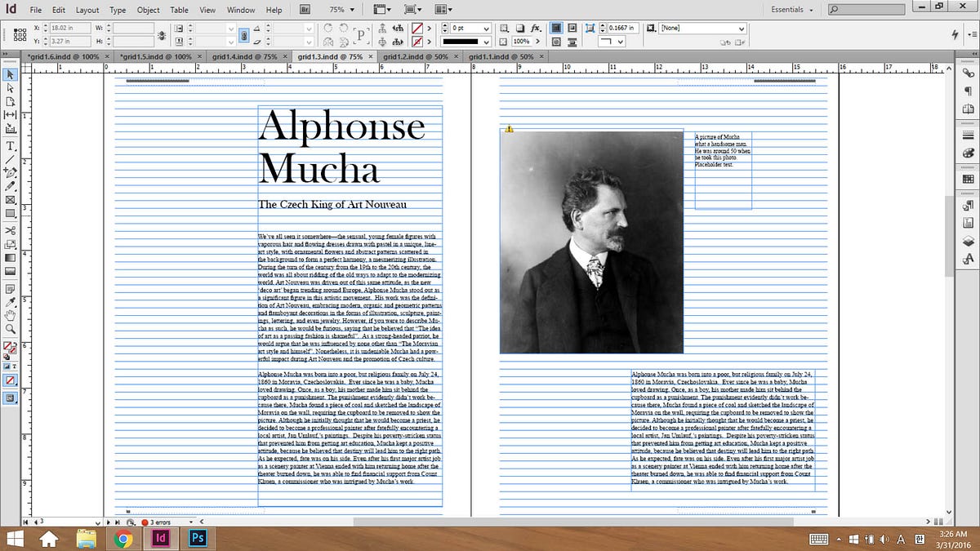
Task: Open the Object menu
Action: (148, 10)
